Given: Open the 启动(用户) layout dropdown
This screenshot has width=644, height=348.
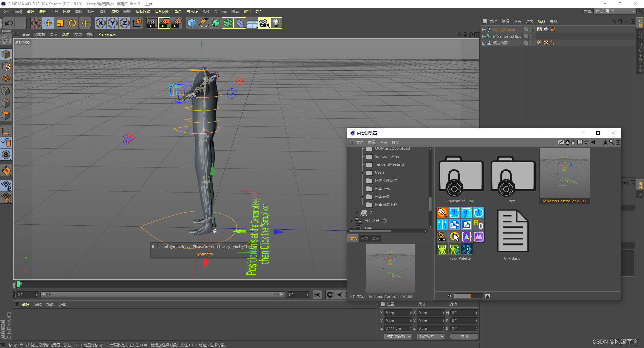Looking at the screenshot, I should (x=614, y=11).
